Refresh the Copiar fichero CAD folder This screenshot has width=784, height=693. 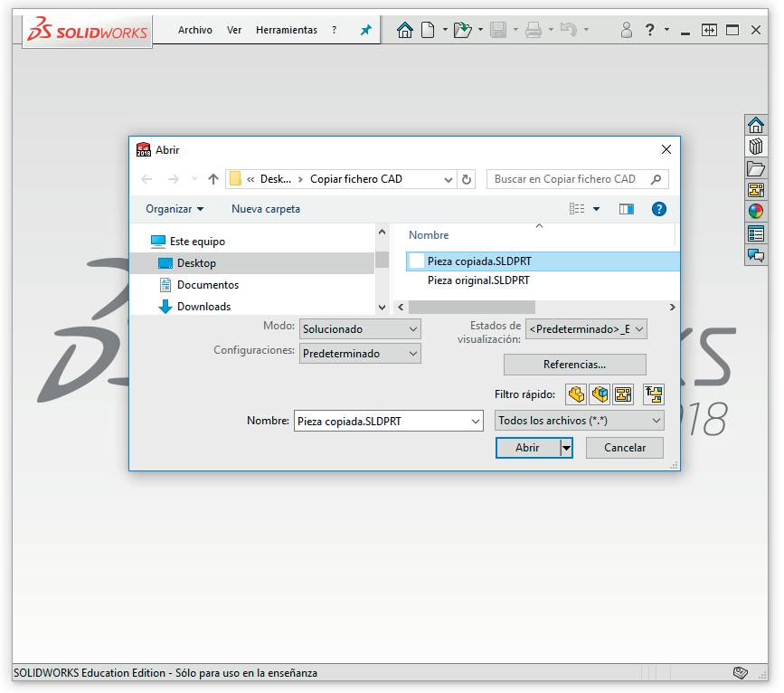coord(466,179)
